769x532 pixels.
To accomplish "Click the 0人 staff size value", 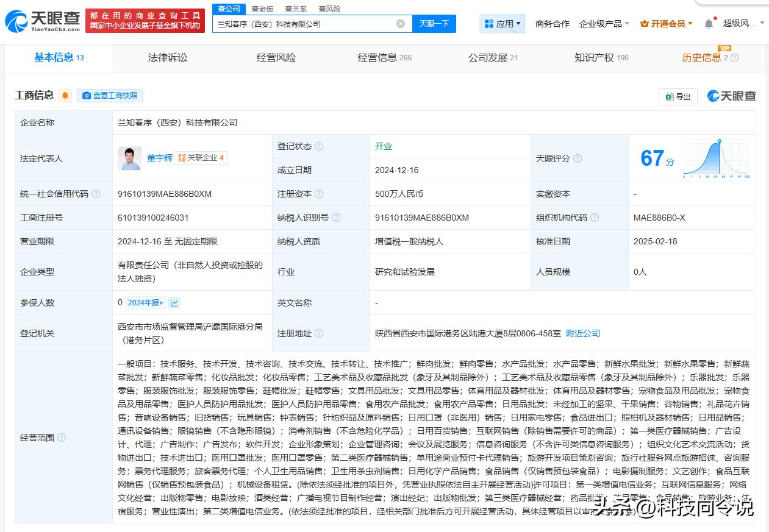I will pyautogui.click(x=640, y=272).
